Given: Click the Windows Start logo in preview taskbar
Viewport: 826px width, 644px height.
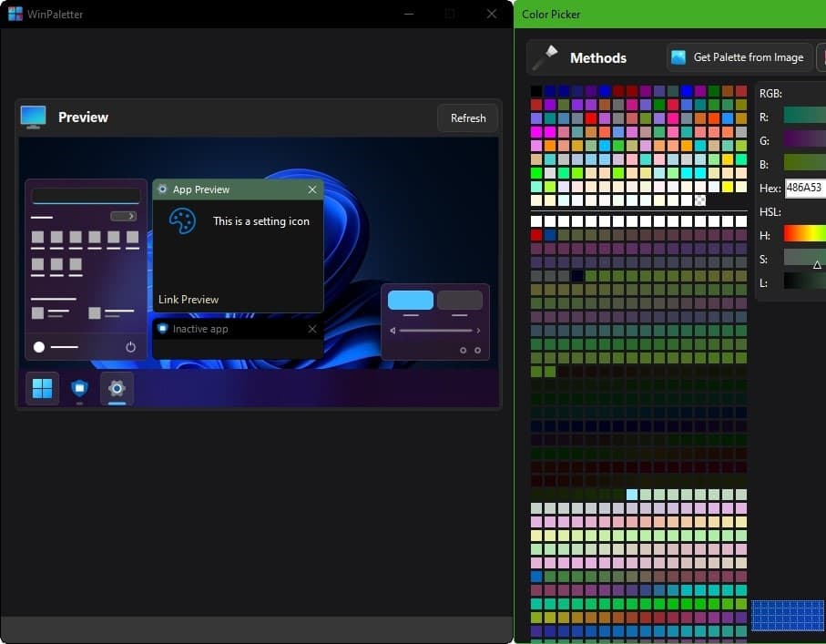Looking at the screenshot, I should pos(42,389).
